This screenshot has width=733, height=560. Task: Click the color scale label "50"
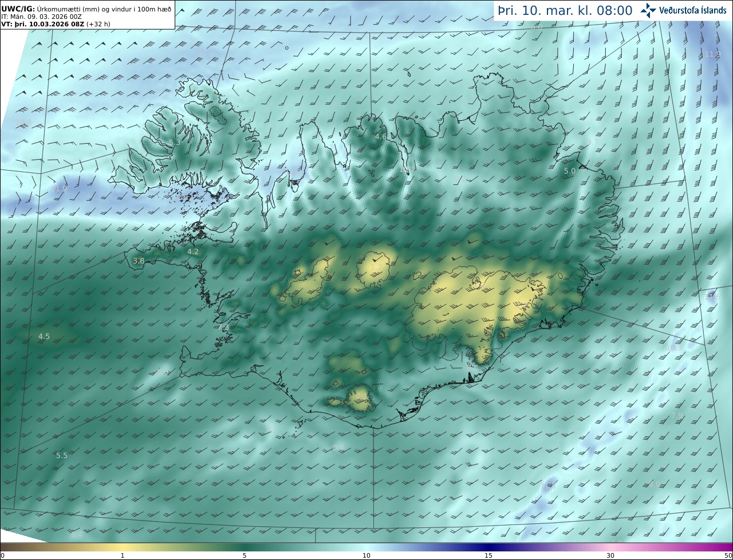[728, 555]
